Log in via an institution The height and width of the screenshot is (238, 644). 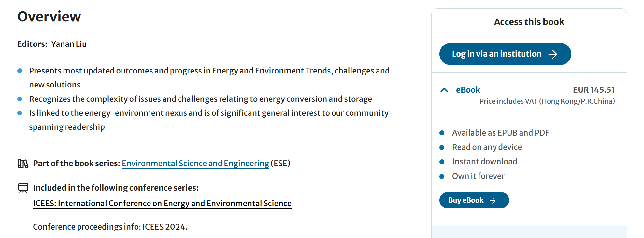tap(505, 54)
